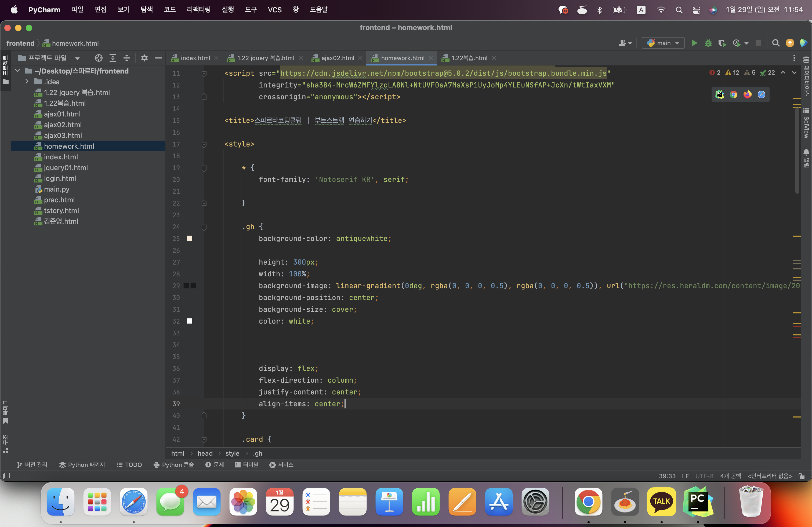Viewport: 812px width, 527px height.
Task: Toggle tool window bars via bottom-left icon
Action: coord(6,476)
